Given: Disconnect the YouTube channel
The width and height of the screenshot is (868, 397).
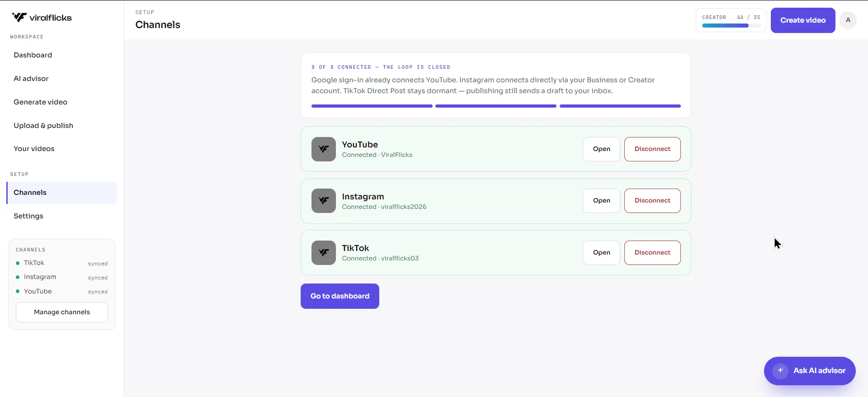Looking at the screenshot, I should tap(652, 149).
